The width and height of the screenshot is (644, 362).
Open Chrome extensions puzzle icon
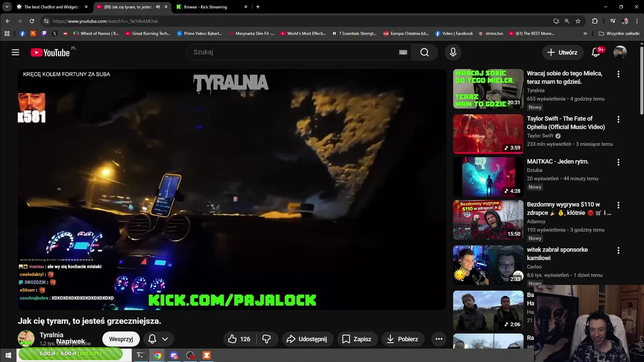point(595,21)
